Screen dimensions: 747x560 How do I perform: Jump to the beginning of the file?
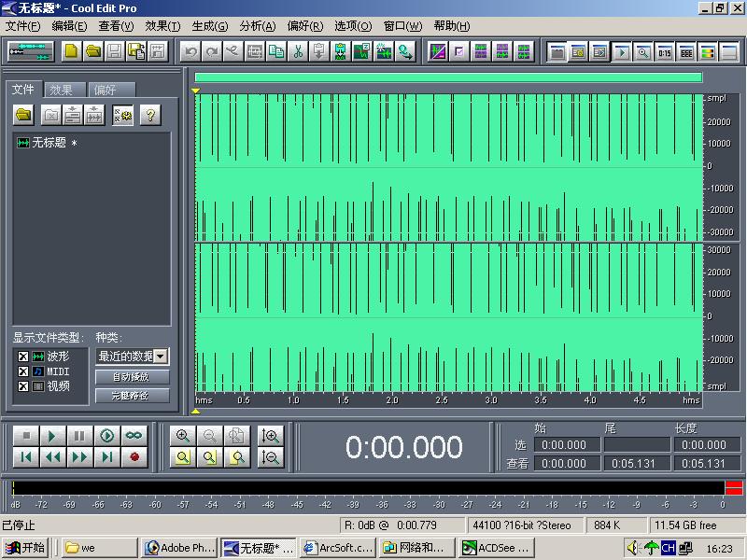26,457
